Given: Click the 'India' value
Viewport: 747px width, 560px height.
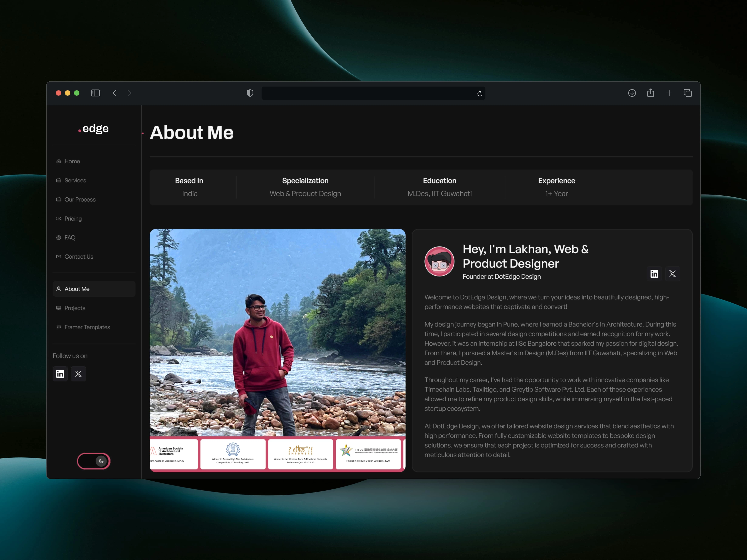Looking at the screenshot, I should [x=190, y=193].
